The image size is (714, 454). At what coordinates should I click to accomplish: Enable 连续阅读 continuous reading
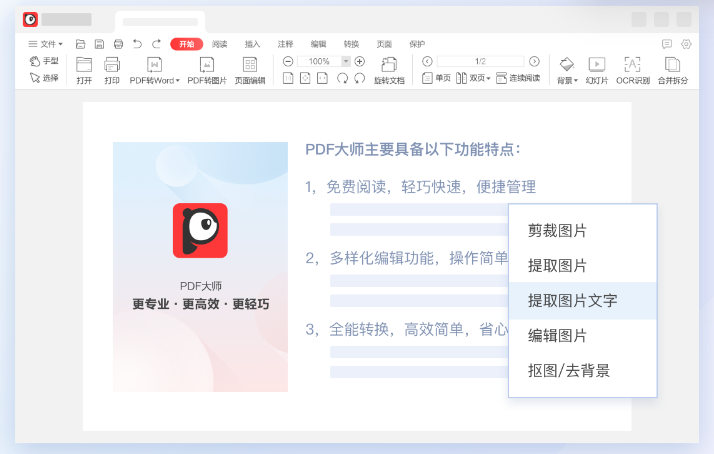(518, 78)
